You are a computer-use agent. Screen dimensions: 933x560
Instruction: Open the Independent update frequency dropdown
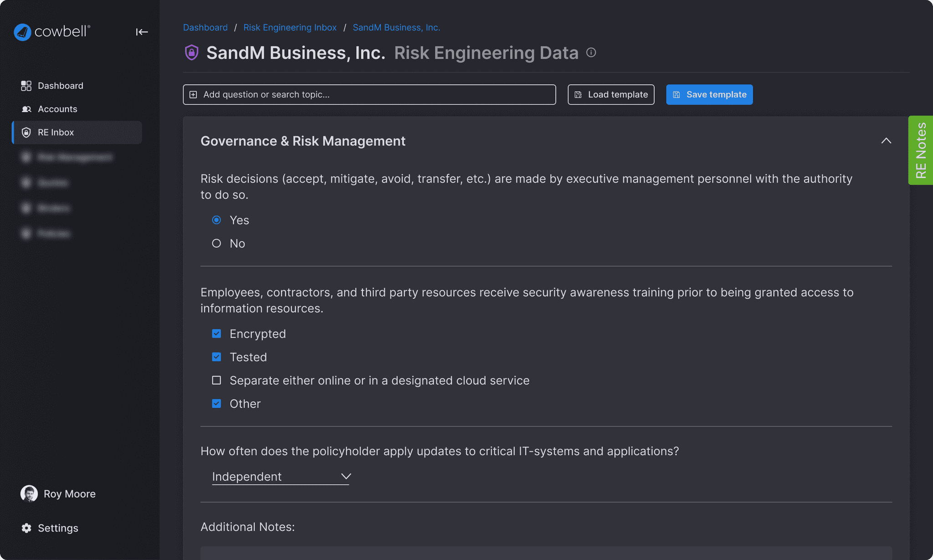click(281, 477)
